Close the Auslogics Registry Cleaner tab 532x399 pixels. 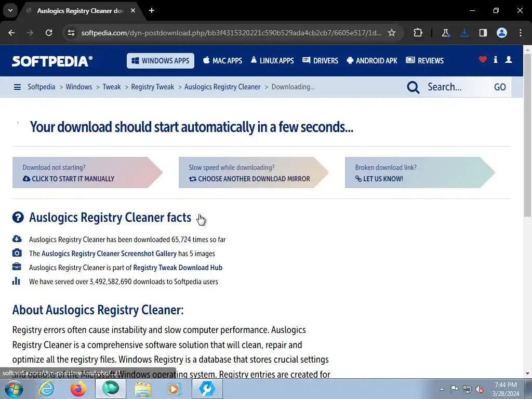[x=133, y=10]
